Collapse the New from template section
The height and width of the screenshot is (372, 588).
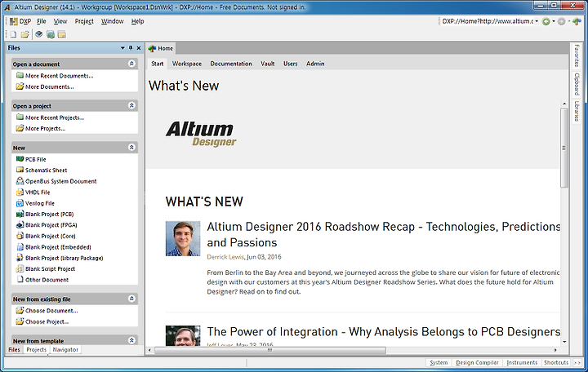click(131, 340)
